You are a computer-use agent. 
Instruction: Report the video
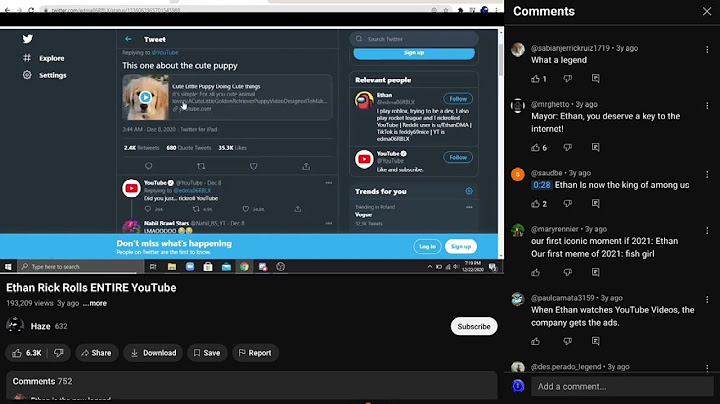[255, 353]
